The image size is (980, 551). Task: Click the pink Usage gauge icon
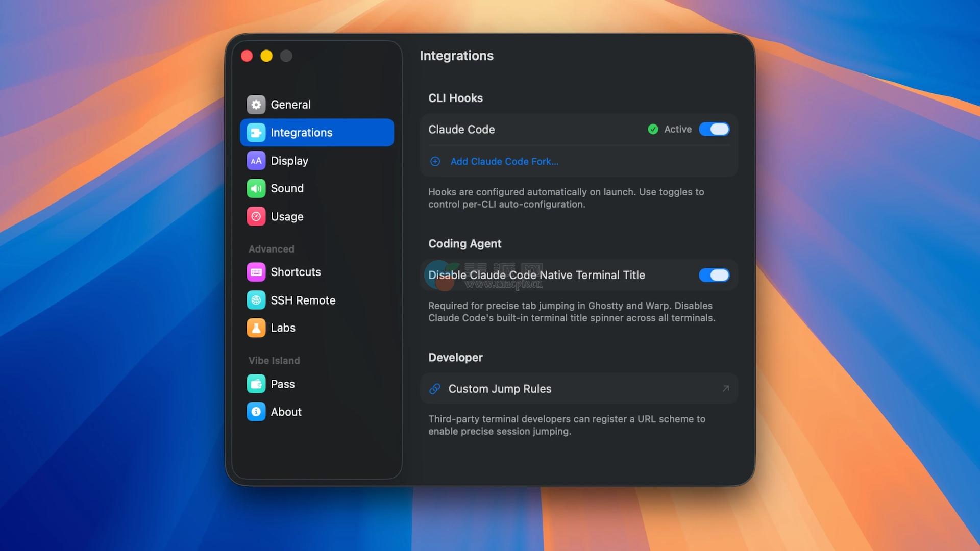(256, 216)
